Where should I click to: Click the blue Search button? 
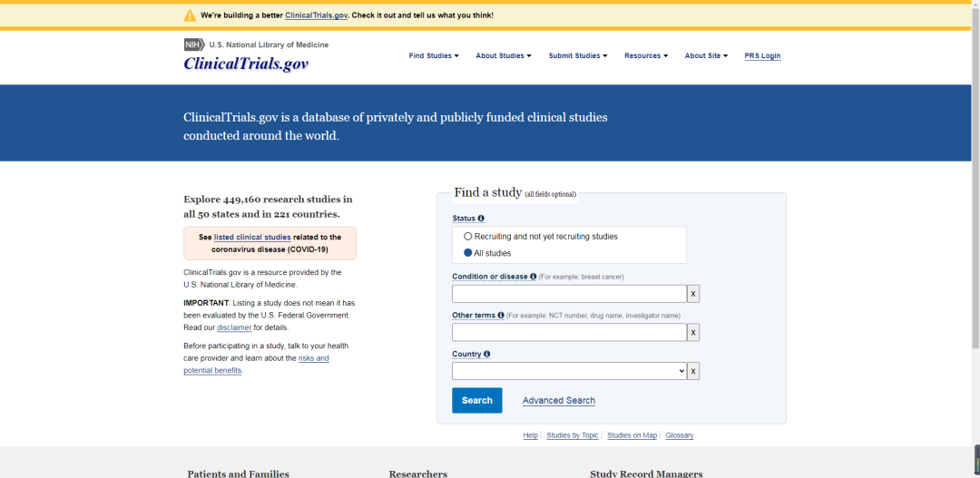(477, 401)
